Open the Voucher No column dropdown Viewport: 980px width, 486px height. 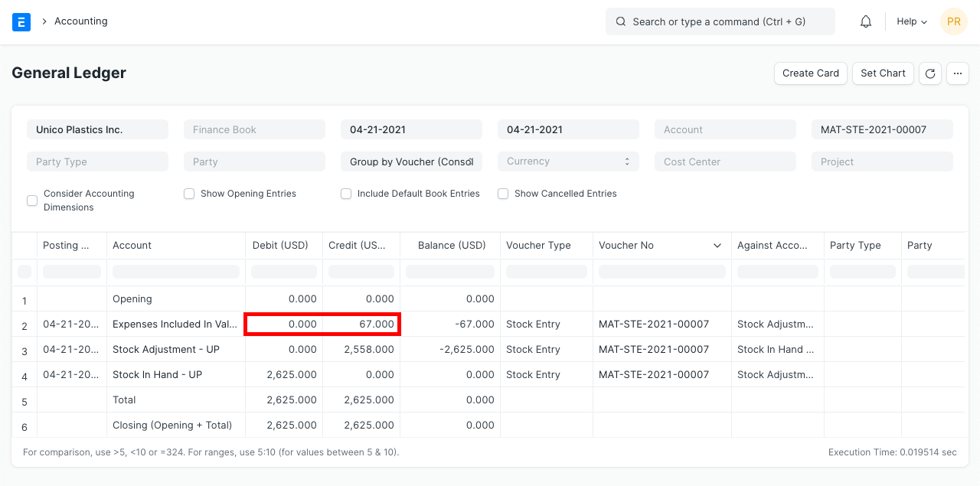click(717, 245)
